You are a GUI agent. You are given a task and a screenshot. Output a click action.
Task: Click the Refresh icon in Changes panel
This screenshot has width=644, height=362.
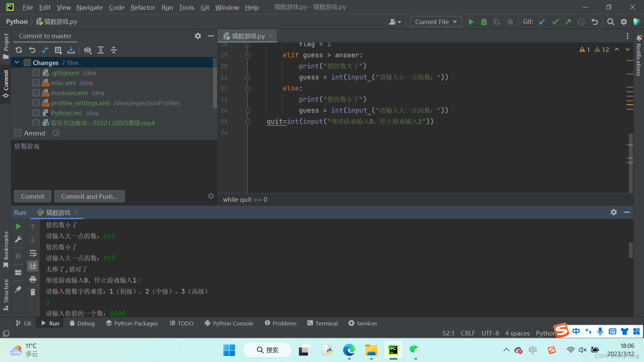click(18, 50)
